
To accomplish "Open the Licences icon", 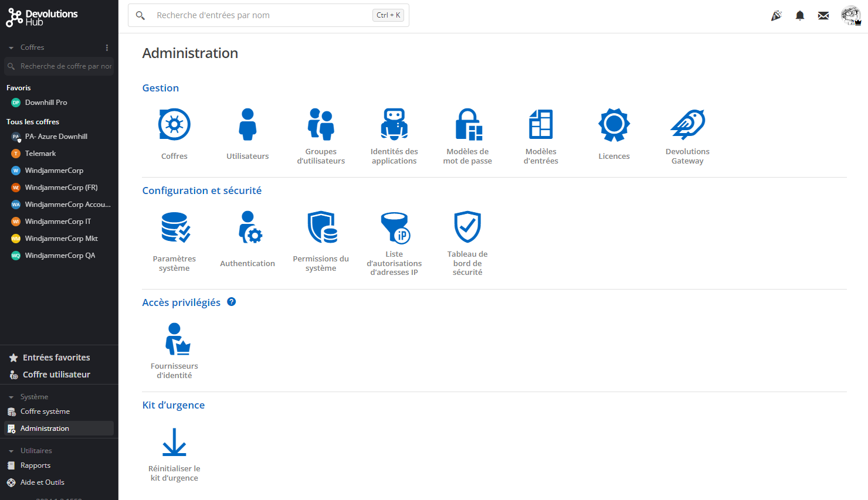I will pyautogui.click(x=614, y=124).
